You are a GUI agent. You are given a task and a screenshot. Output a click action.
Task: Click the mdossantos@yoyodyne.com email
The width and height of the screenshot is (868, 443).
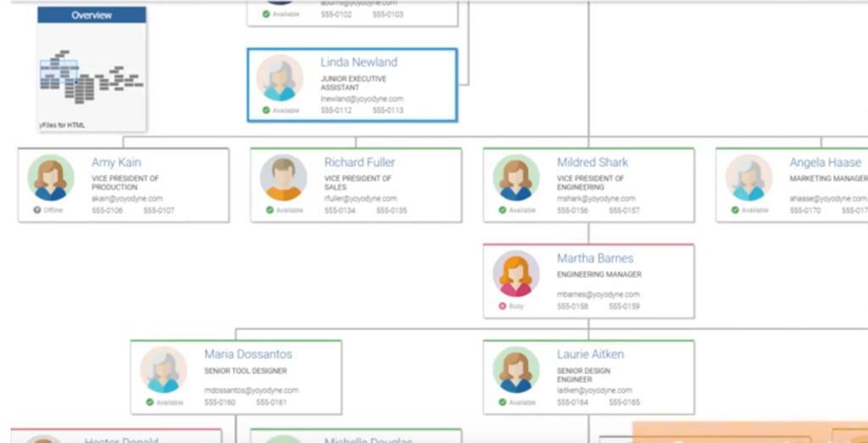(x=251, y=390)
